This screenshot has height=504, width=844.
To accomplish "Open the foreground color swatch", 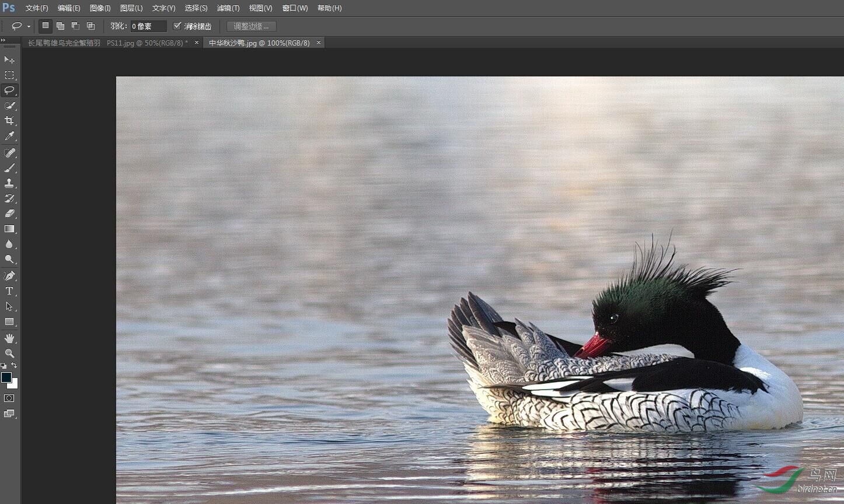I will pos(6,377).
